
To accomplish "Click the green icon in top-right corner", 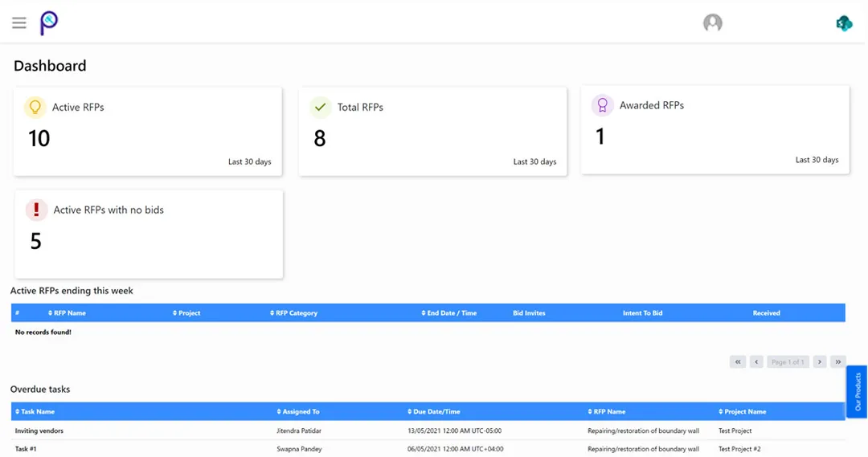I will [843, 23].
